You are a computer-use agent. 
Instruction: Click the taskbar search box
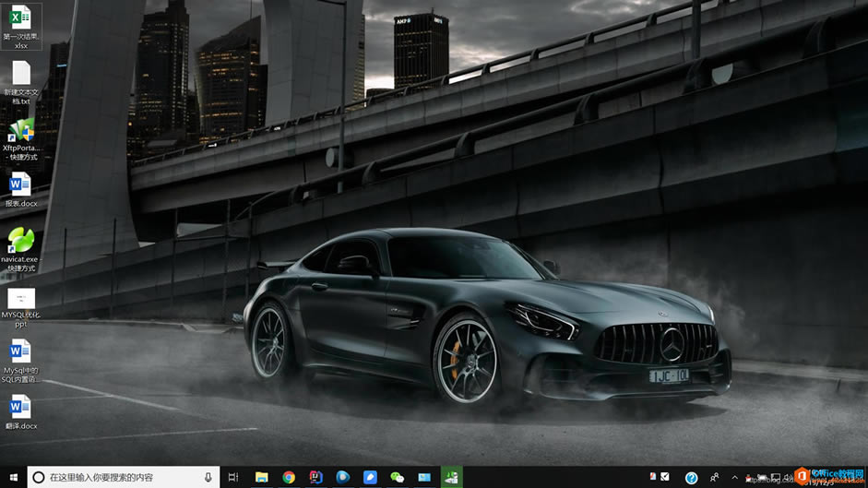(124, 477)
